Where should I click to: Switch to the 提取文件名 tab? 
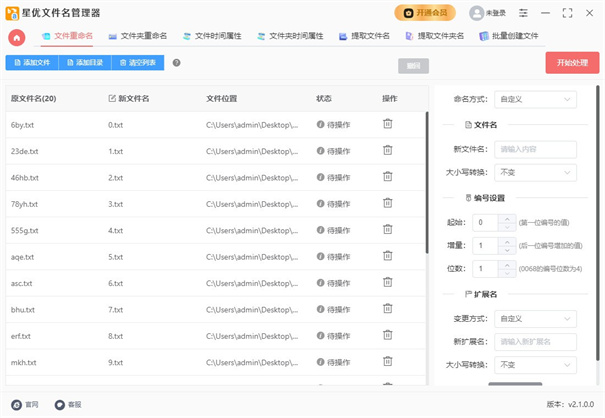coord(364,35)
